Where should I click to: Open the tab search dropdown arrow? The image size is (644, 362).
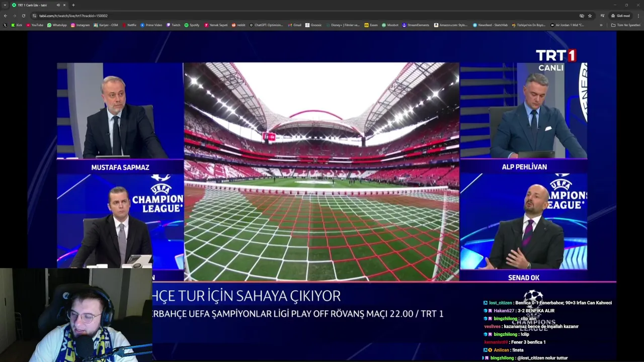(5, 5)
